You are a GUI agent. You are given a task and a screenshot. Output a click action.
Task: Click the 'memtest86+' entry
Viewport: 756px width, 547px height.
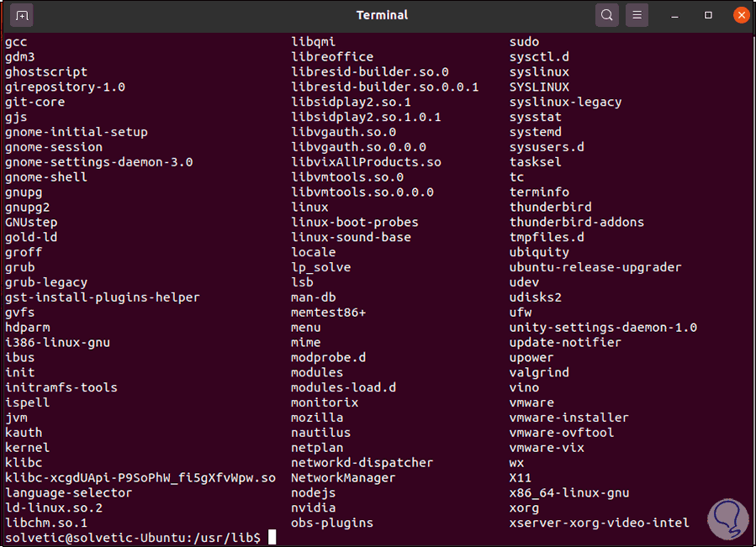point(328,313)
